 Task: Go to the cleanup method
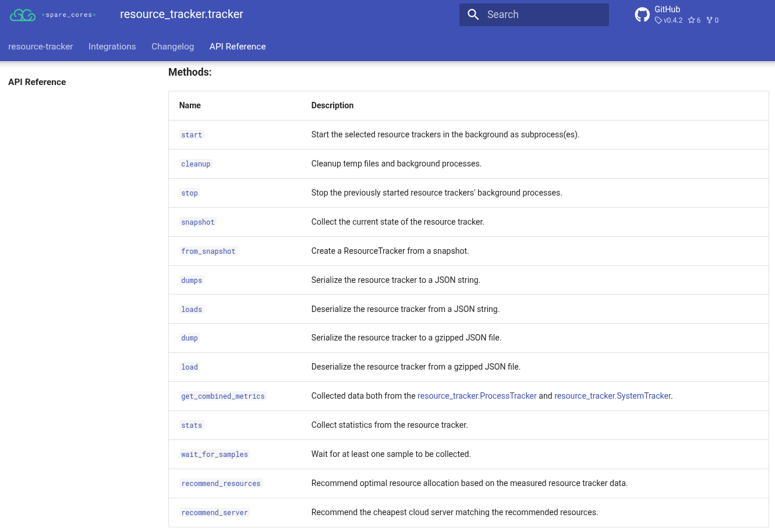(196, 164)
